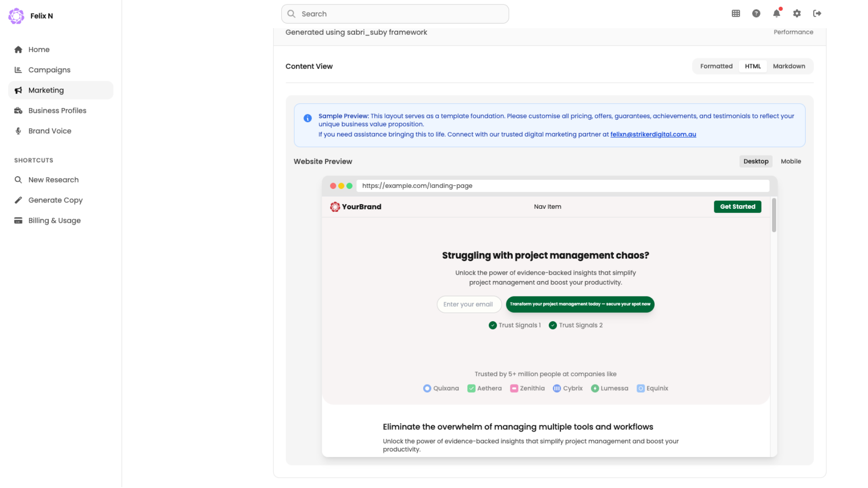Select Desktop preview mode
868x488 pixels.
click(755, 162)
